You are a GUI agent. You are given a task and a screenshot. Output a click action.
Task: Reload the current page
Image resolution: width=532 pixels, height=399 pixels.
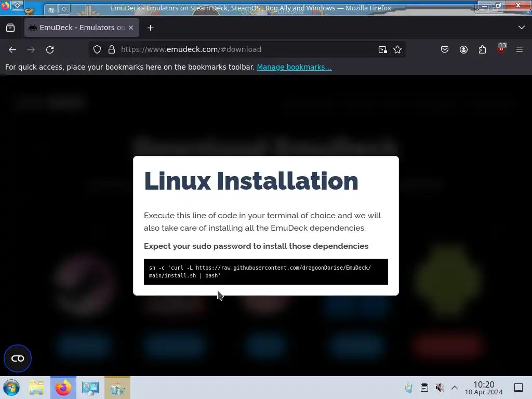pyautogui.click(x=50, y=49)
